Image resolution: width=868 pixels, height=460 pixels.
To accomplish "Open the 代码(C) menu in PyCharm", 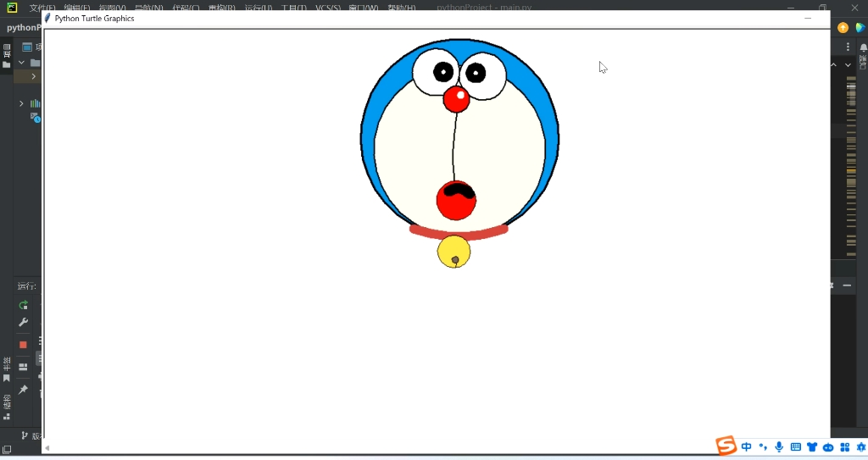I will [186, 8].
